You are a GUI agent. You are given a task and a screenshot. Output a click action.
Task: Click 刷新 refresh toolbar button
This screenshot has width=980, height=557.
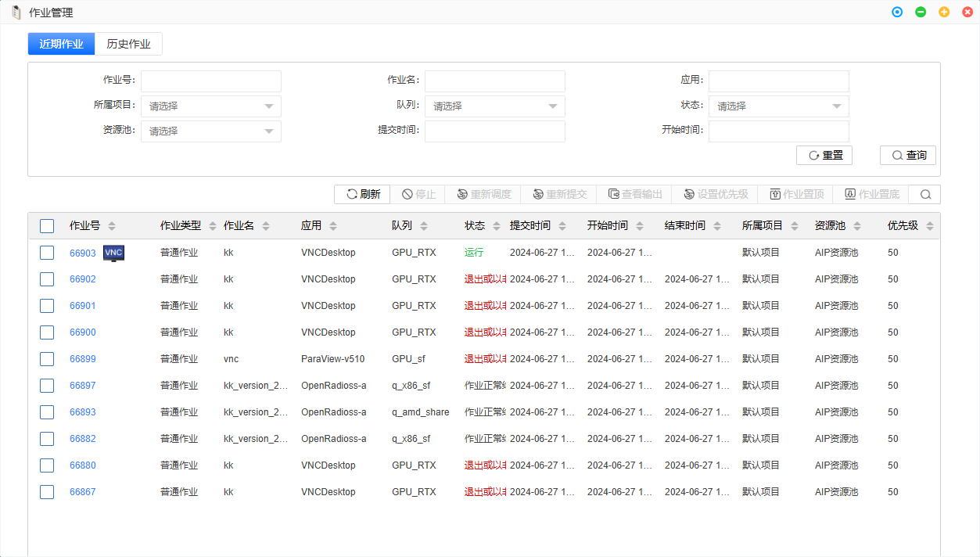click(x=364, y=195)
